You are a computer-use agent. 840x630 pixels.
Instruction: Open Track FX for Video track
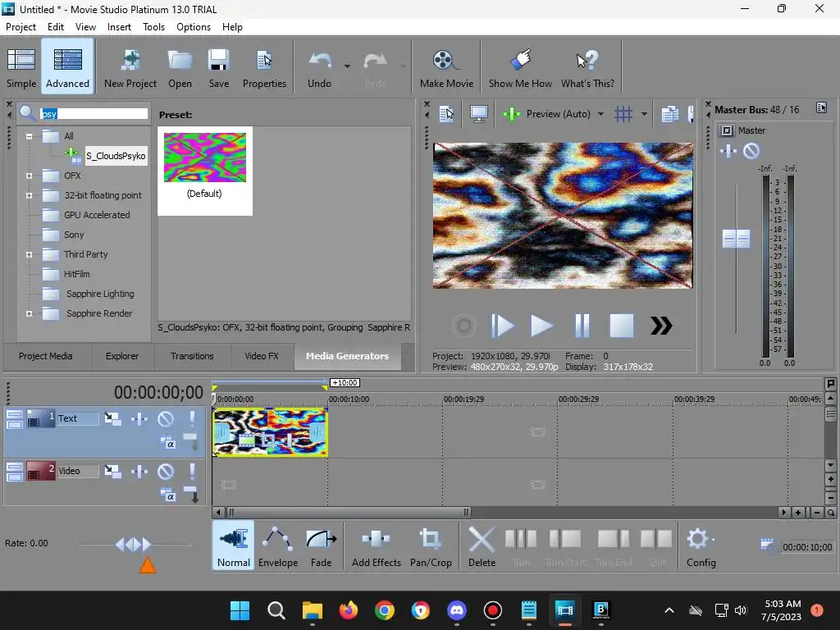click(x=139, y=471)
